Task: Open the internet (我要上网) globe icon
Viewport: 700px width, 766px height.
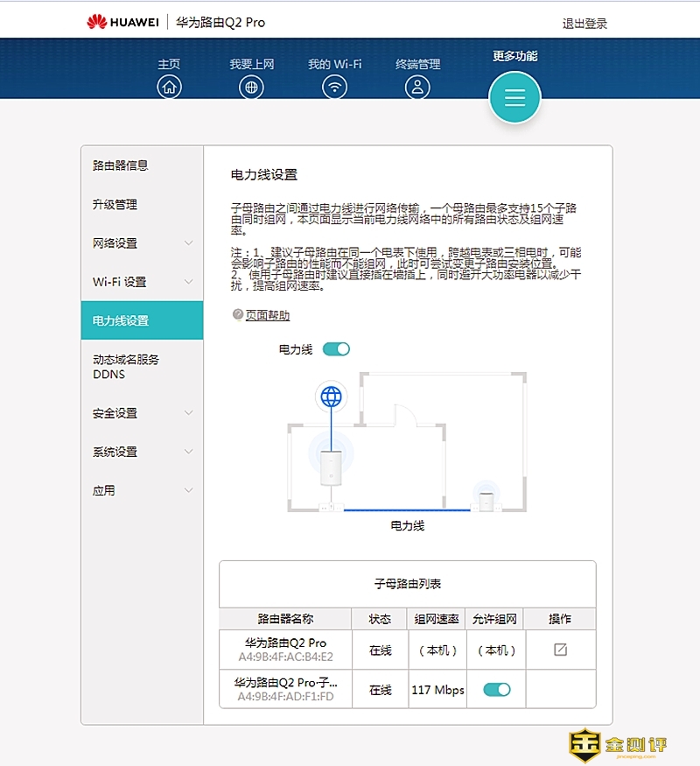Action: point(251,87)
